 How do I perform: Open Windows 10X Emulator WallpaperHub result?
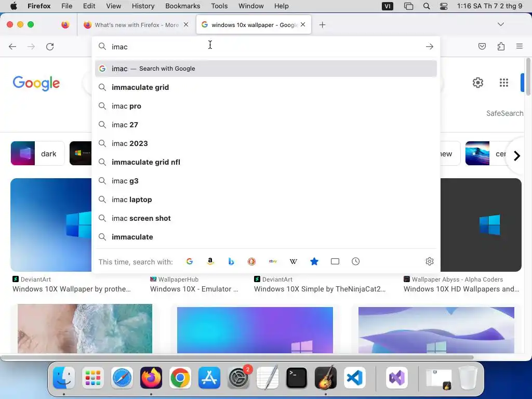(194, 289)
